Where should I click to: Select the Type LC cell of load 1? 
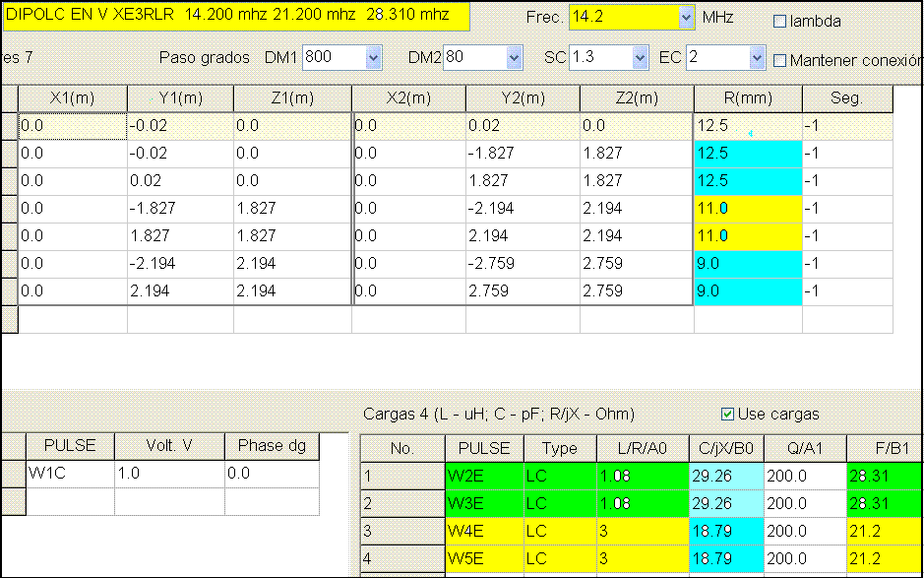click(x=560, y=477)
